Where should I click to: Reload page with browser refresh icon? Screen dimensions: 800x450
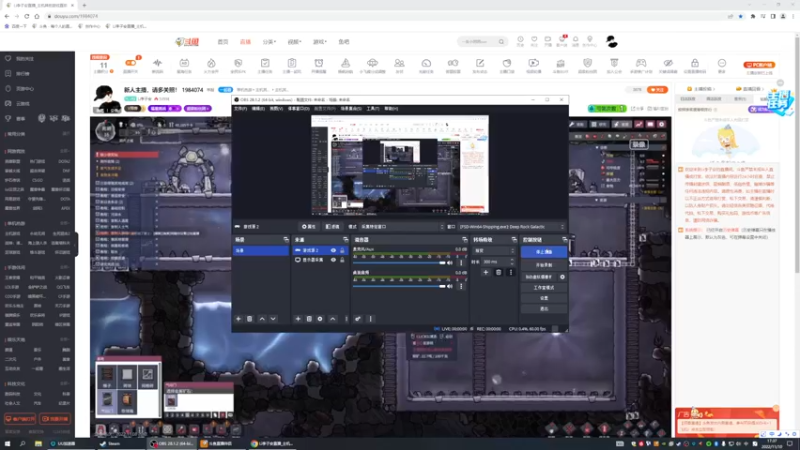click(27, 16)
